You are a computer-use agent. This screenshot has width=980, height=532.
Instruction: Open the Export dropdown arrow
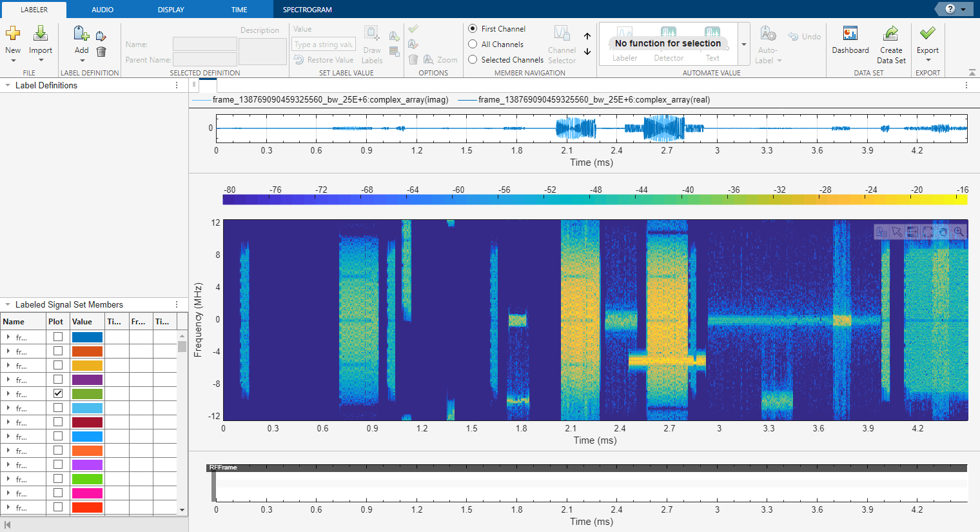click(x=927, y=60)
